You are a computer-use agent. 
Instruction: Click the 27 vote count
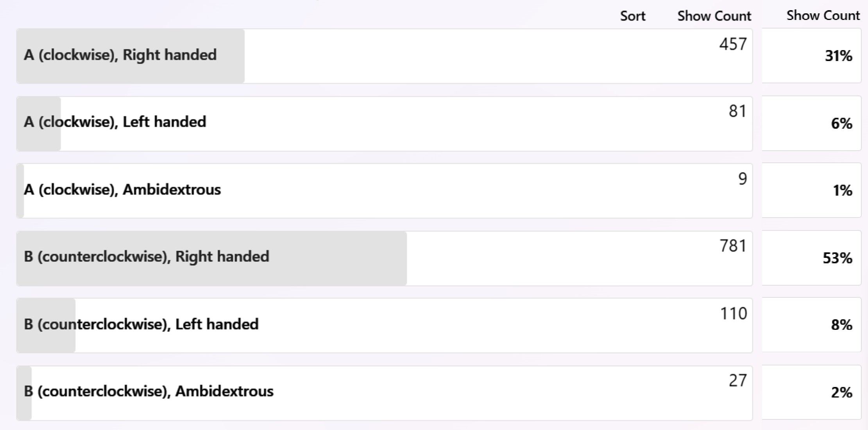(738, 380)
